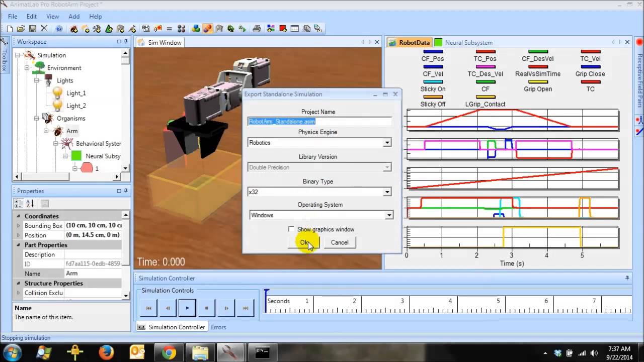The image size is (644, 362).
Task: Click Ok in Export Standalone Simulation dialog
Action: [x=303, y=242]
